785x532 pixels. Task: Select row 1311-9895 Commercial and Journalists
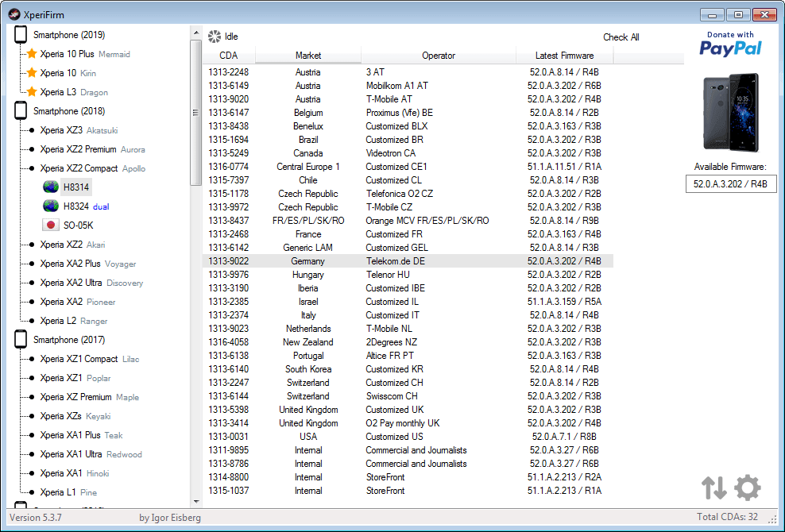point(408,450)
